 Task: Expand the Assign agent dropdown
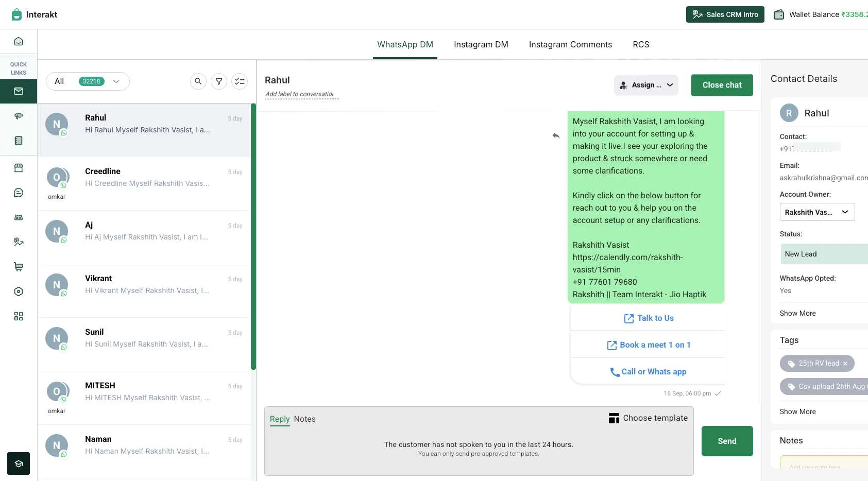tap(645, 85)
